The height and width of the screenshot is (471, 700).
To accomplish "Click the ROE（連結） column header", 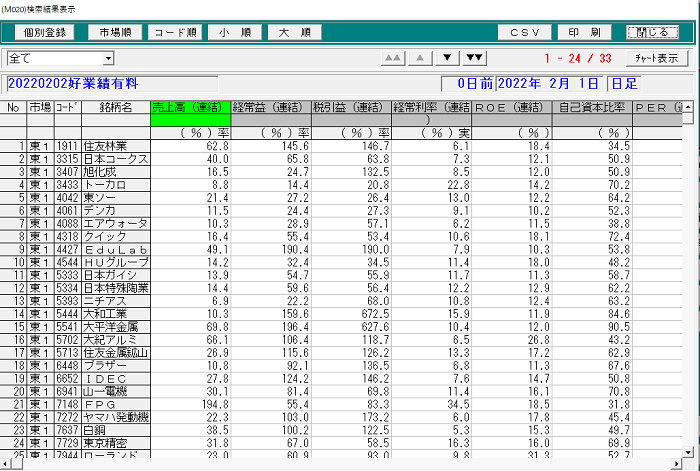I will pyautogui.click(x=512, y=107).
